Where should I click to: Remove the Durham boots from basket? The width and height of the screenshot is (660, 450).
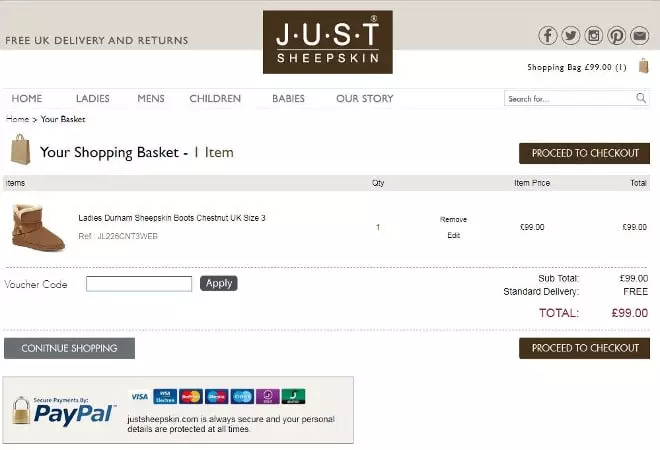click(x=453, y=219)
